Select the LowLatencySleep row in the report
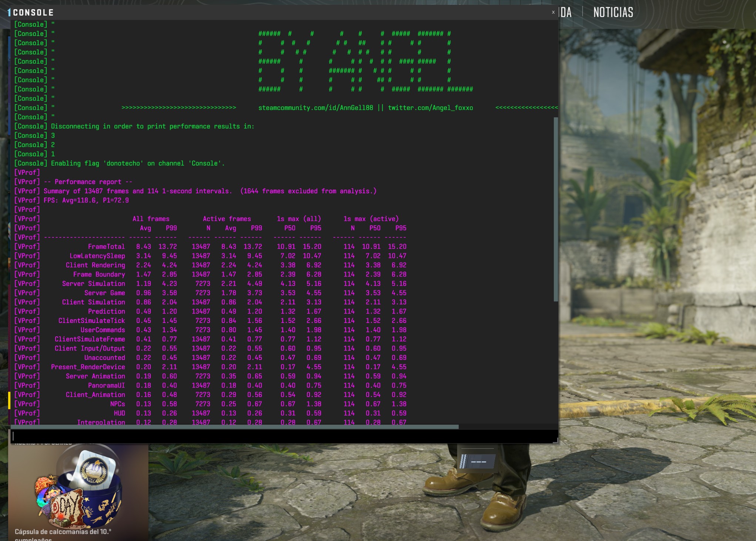Viewport: 756px width, 541px height. (97, 256)
